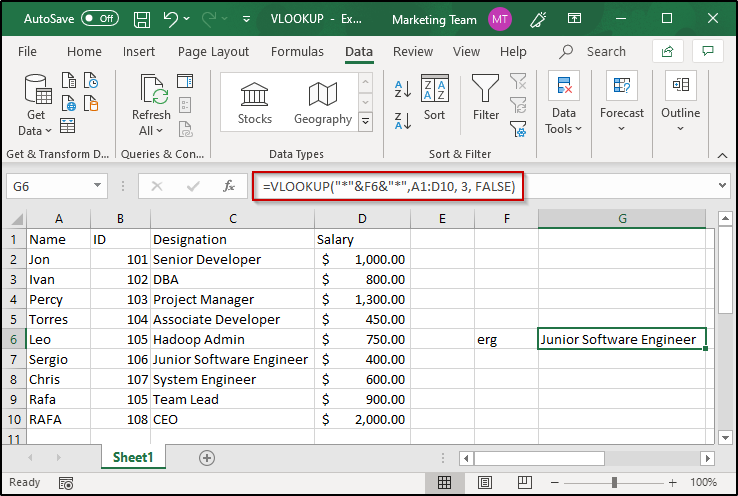Click vertical scrollbar down arrow
This screenshot has width=738, height=496.
click(x=725, y=438)
